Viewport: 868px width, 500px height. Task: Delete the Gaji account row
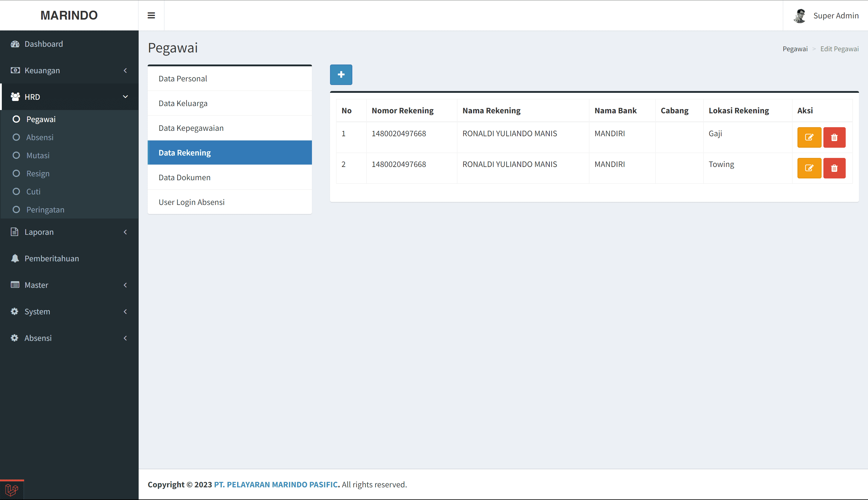834,137
